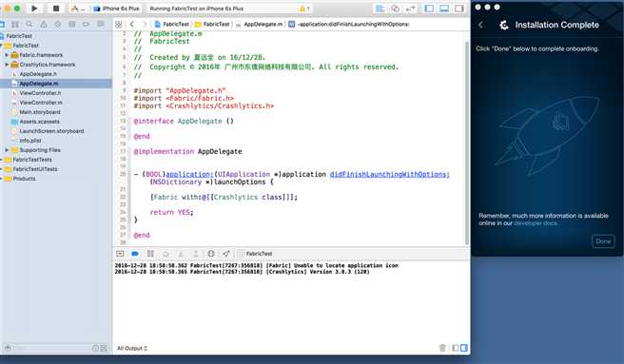Image resolution: width=624 pixels, height=364 pixels.
Task: Expand the Supporting Files group
Action: [x=7, y=150]
